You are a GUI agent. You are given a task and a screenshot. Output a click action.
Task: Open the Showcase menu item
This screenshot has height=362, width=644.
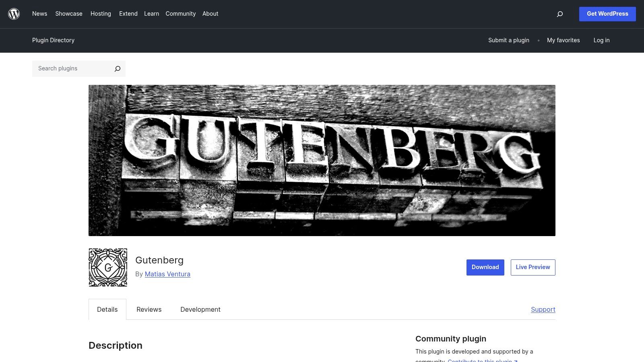pyautogui.click(x=68, y=14)
